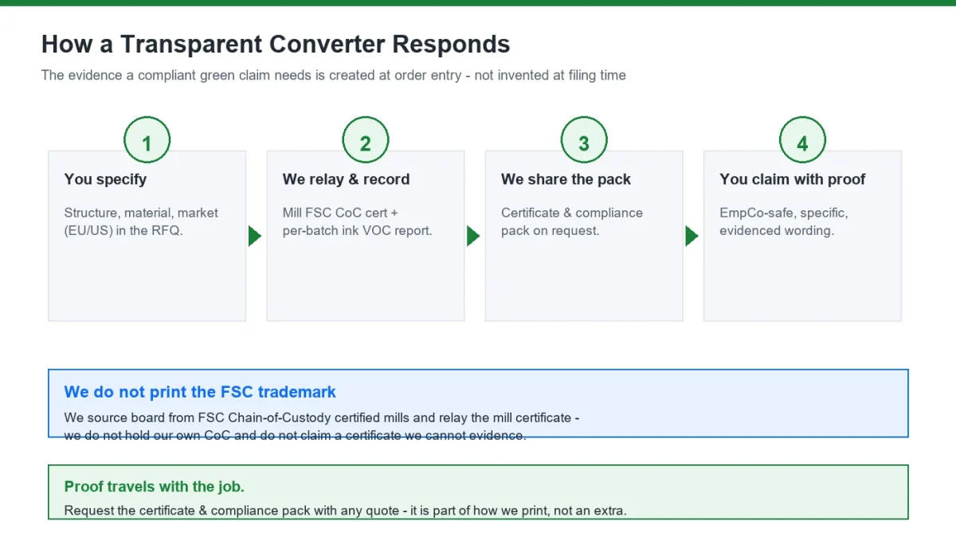Click the "Proof travels with the job." heading
The height and width of the screenshot is (560, 956).
coord(154,486)
